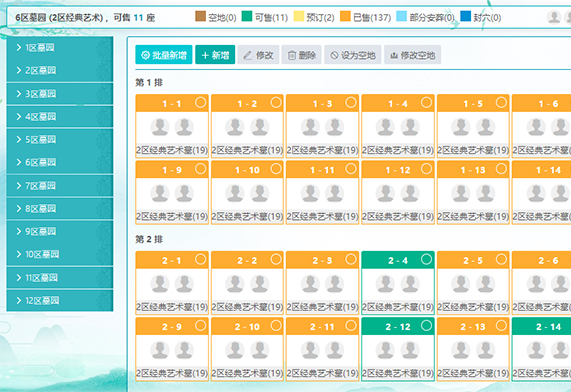Viewport: 571px width, 392px height.
Task: Open 10区墓园 in the sidebar
Action: (60, 254)
